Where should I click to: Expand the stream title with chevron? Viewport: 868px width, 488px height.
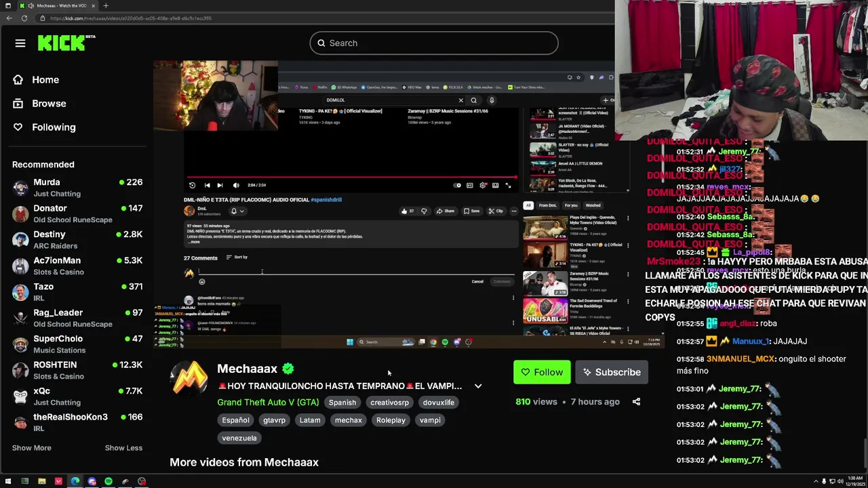click(478, 386)
